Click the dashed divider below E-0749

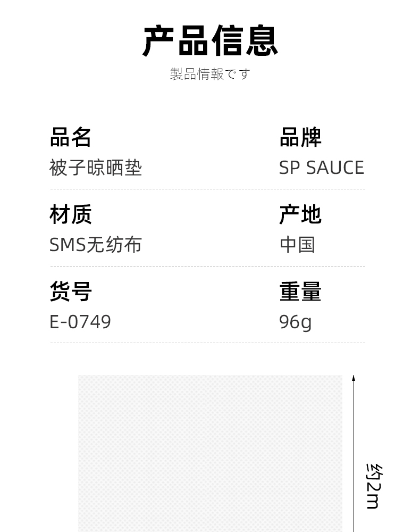point(207,343)
